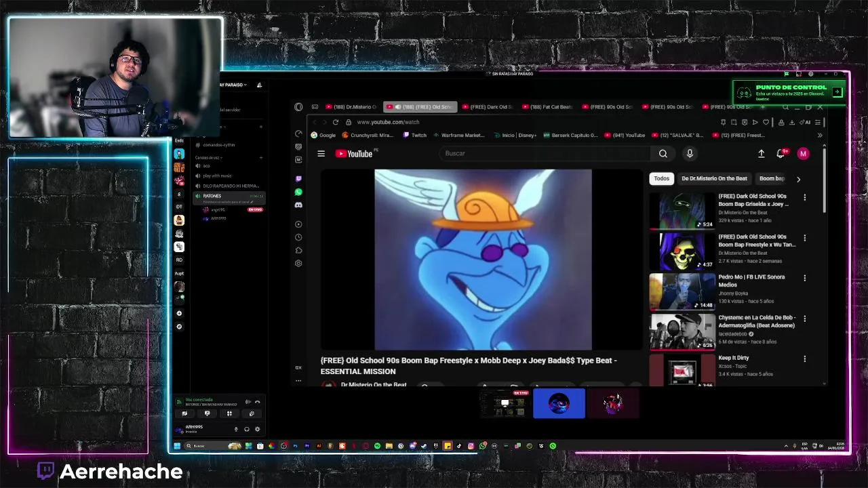Open Twitch in the Opera sidebar
The height and width of the screenshot is (488, 868).
tap(298, 179)
